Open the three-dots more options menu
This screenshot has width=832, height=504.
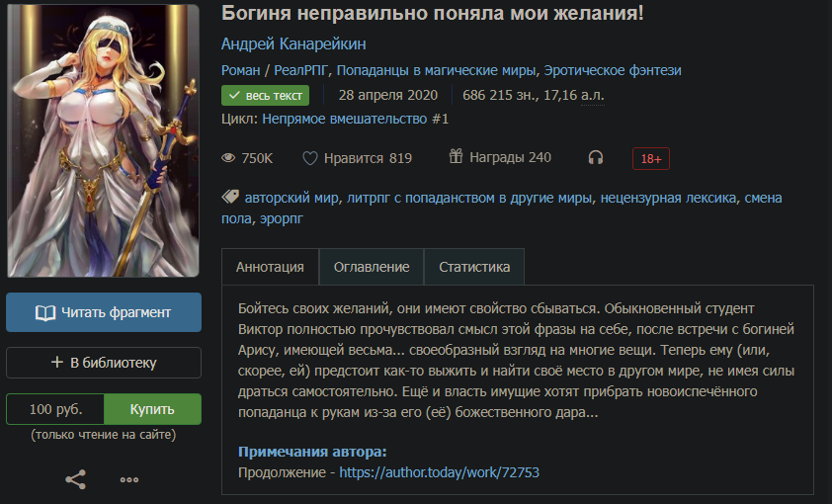pyautogui.click(x=128, y=480)
